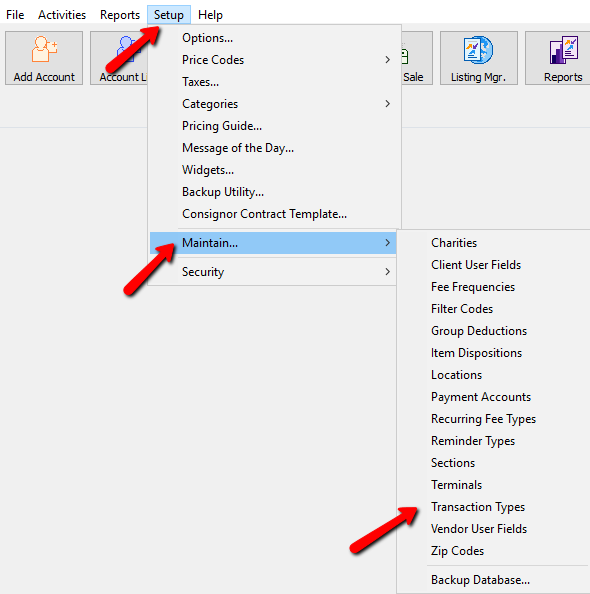Choose Item Dispositions entry
Viewport: 590px width, 594px height.
[476, 353]
